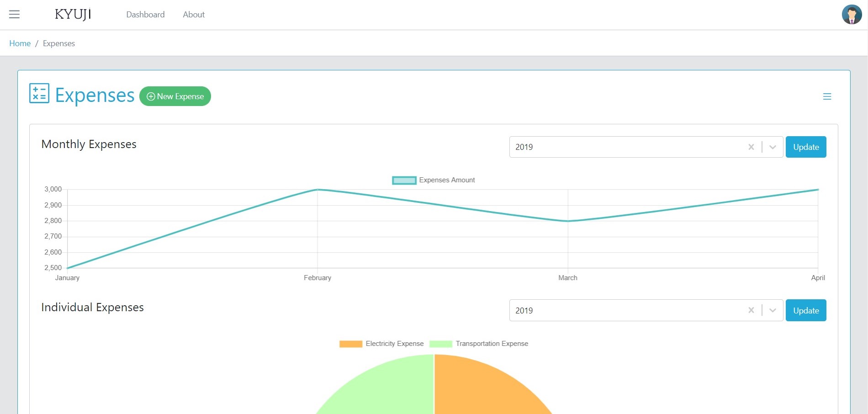Toggle Transportation Expense legend swatch

(x=441, y=344)
